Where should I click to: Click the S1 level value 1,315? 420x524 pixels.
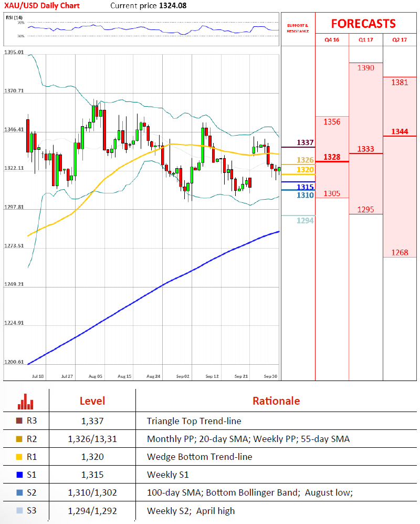click(x=92, y=475)
